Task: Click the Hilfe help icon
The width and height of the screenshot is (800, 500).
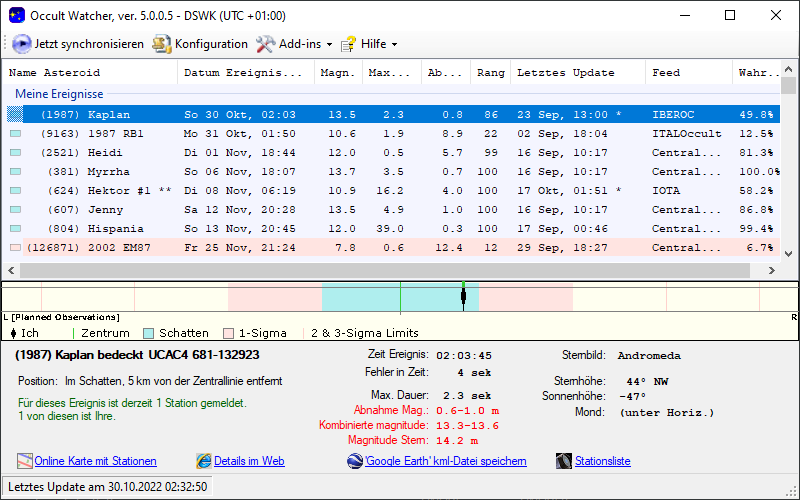Action: 349,44
